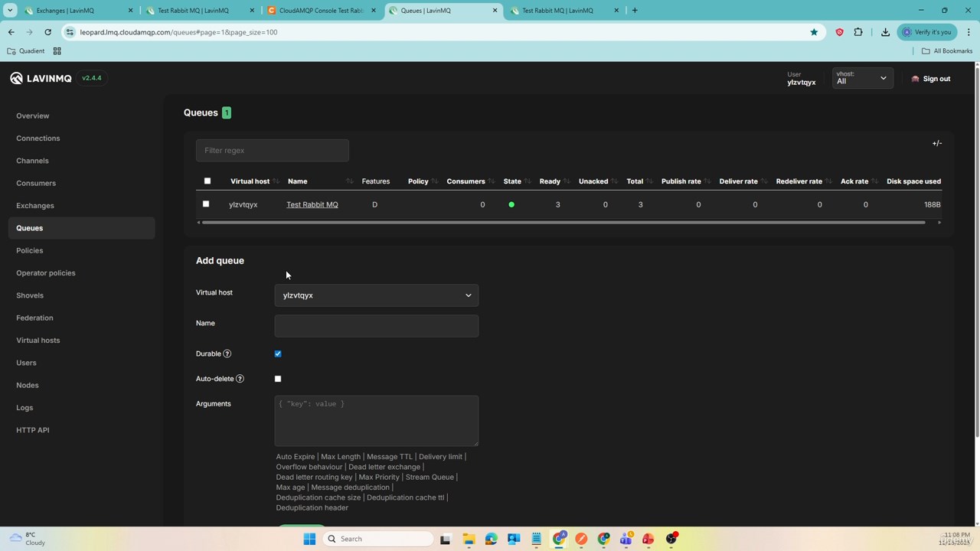The image size is (980, 551).
Task: Insert the Message TTL argument
Action: [390, 457]
